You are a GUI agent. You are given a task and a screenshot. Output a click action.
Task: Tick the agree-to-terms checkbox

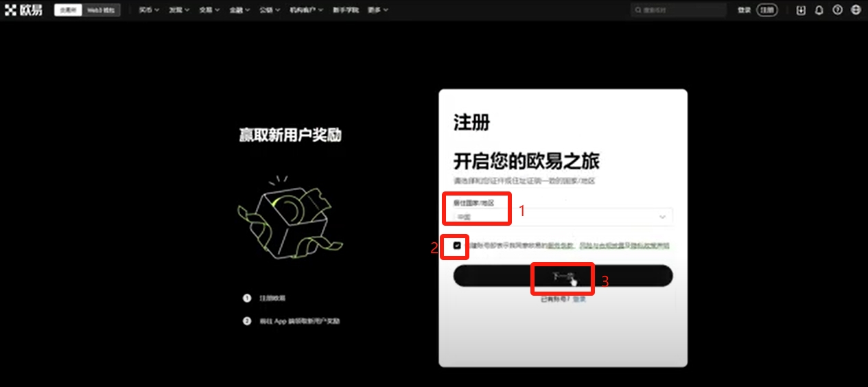click(457, 246)
